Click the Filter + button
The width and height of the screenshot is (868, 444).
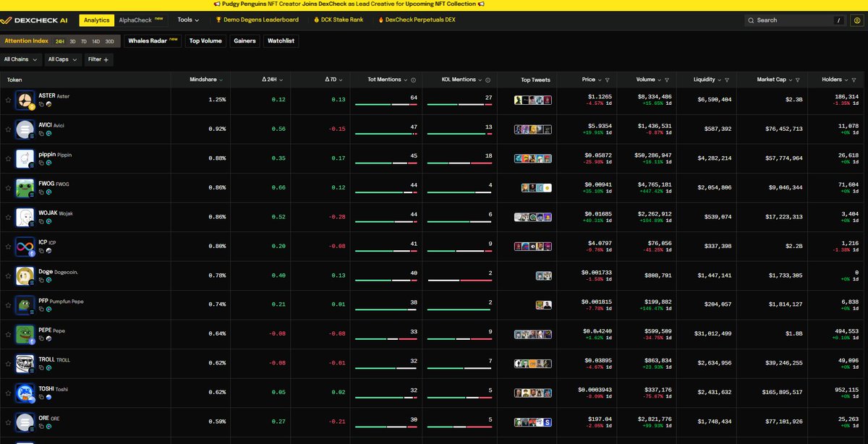pyautogui.click(x=98, y=59)
